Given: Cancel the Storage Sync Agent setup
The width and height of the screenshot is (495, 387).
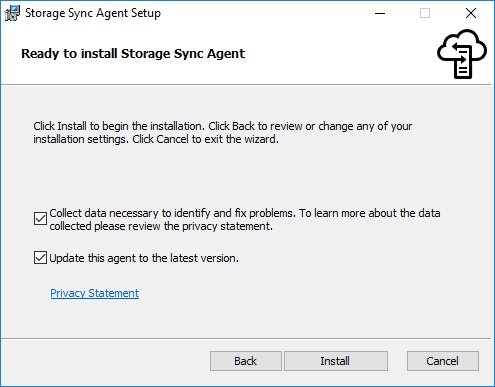Looking at the screenshot, I should 443,361.
